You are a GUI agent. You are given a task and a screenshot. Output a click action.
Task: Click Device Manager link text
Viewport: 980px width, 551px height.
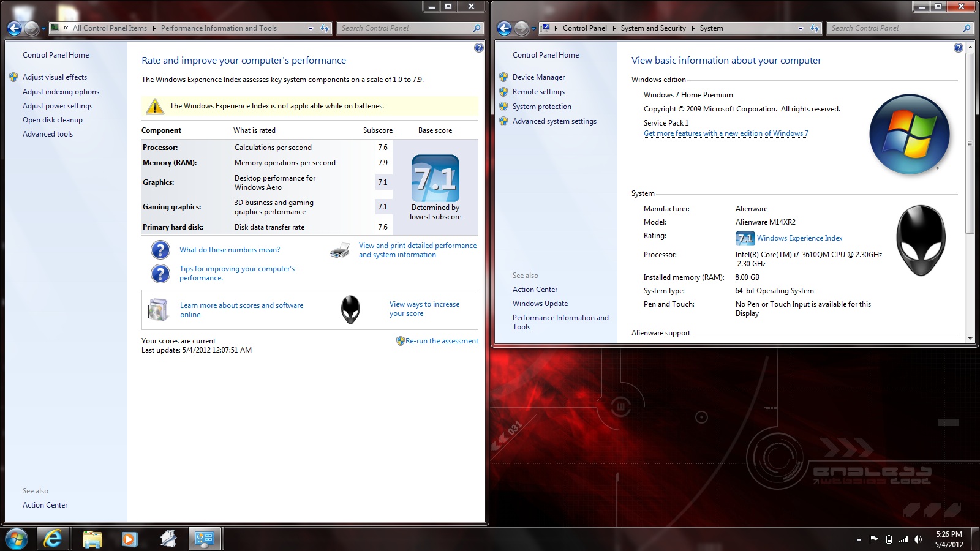(538, 77)
